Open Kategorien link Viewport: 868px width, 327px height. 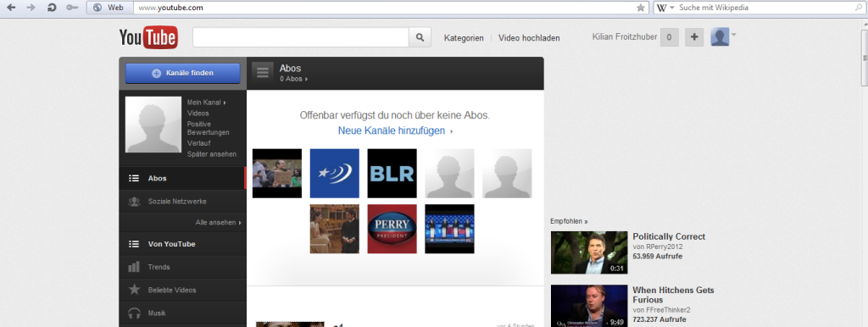coord(464,38)
